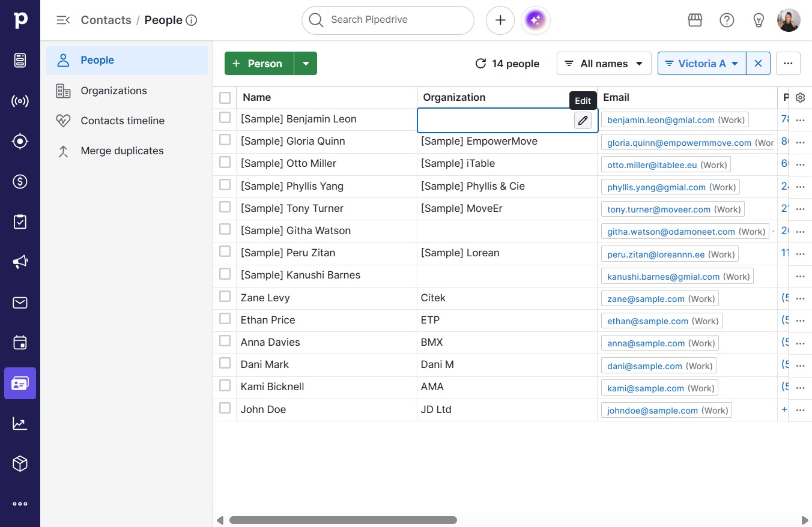
Task: Select the Phyllis Yang row checkbox
Action: coord(225,184)
